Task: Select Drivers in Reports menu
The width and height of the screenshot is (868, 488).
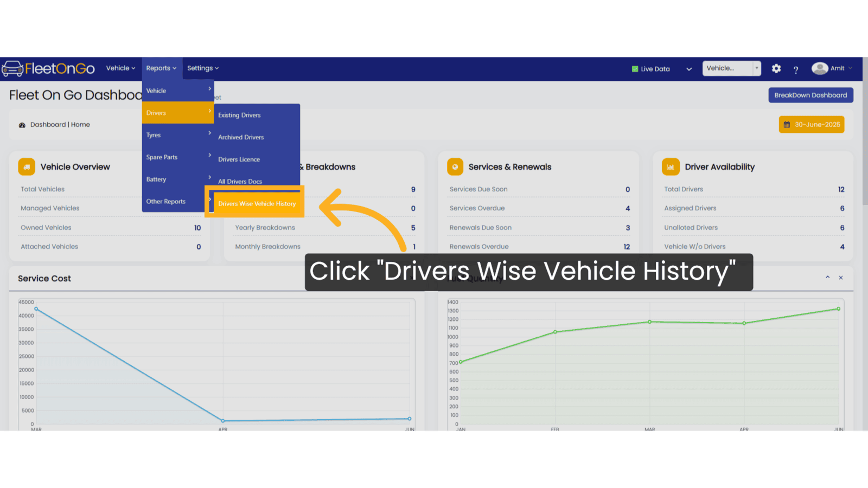Action: (178, 113)
